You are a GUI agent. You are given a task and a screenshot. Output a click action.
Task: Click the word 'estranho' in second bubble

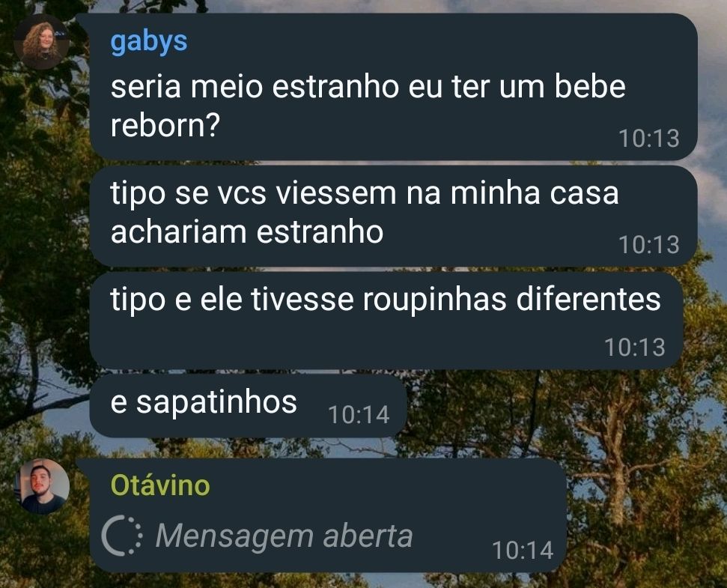coord(320,231)
